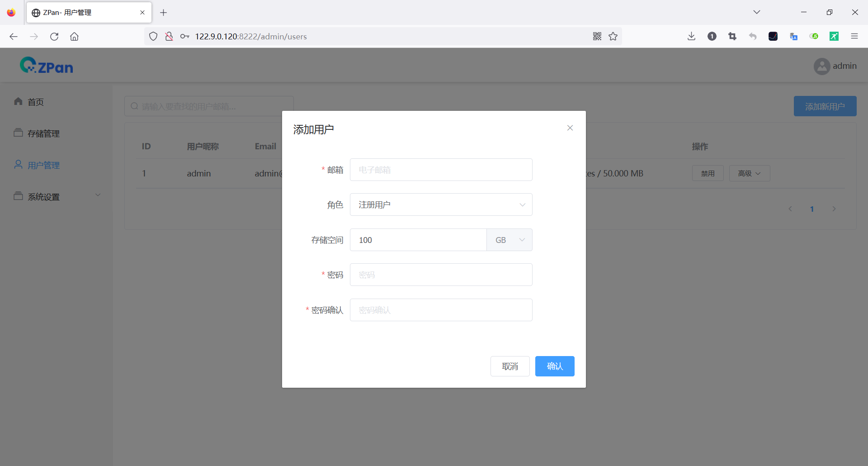The width and height of the screenshot is (868, 466).
Task: Click the tracking protection shield icon
Action: click(153, 36)
